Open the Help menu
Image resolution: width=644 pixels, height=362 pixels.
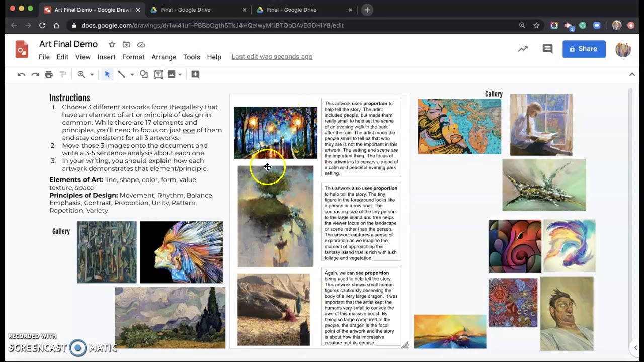214,57
